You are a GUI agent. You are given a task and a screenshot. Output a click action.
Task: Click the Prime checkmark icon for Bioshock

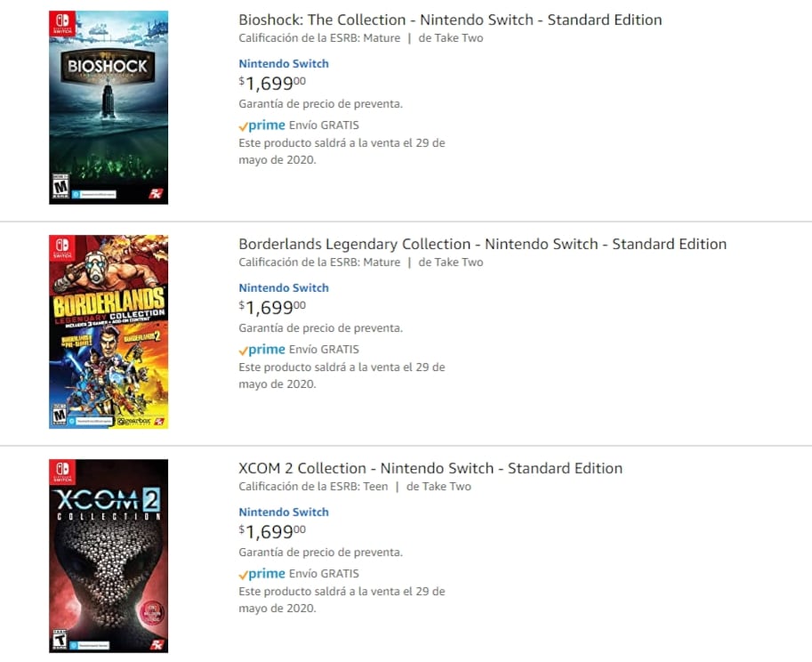coord(243,125)
